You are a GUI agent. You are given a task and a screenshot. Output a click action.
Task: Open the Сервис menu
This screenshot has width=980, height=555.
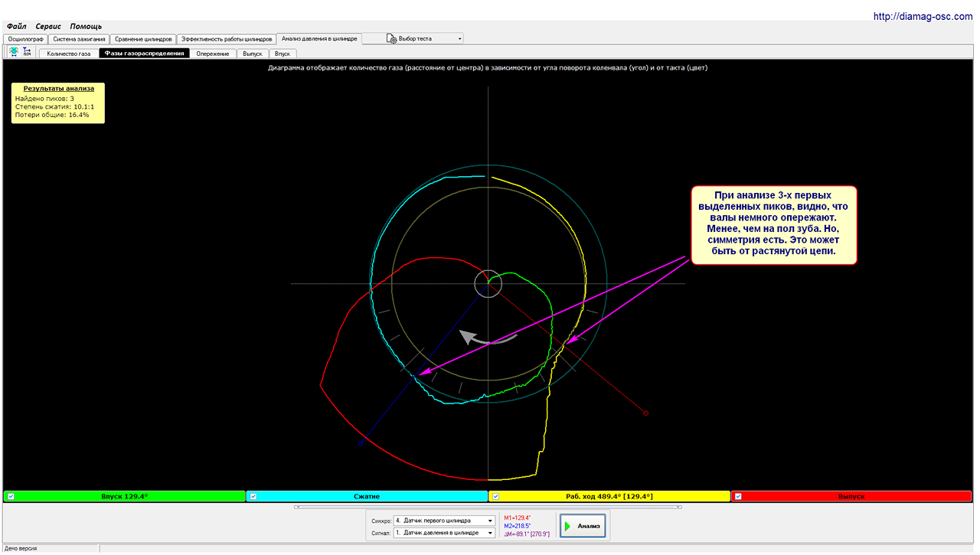48,26
